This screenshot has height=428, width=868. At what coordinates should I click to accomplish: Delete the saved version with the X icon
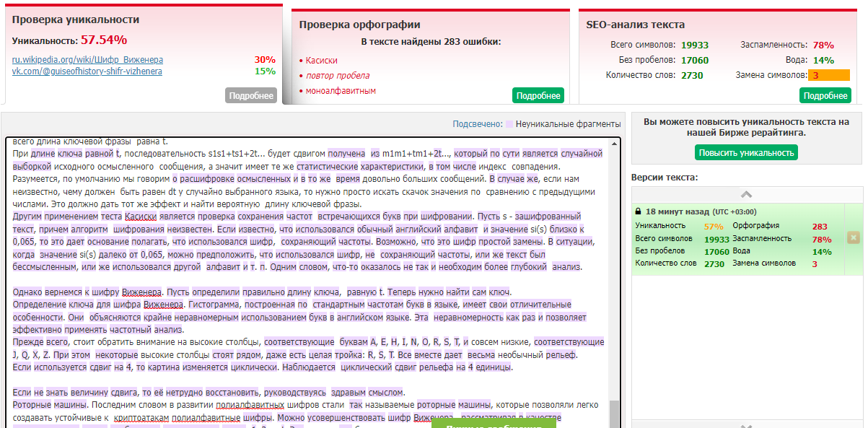tap(854, 238)
